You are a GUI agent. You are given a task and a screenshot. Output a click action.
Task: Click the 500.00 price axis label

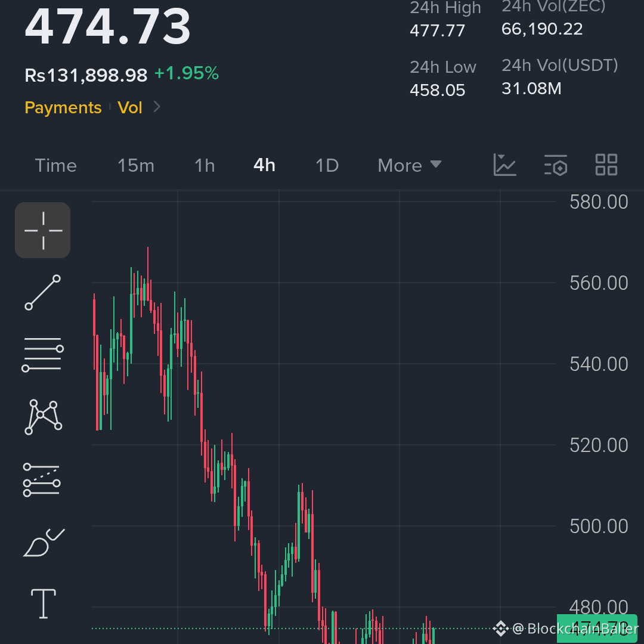599,526
